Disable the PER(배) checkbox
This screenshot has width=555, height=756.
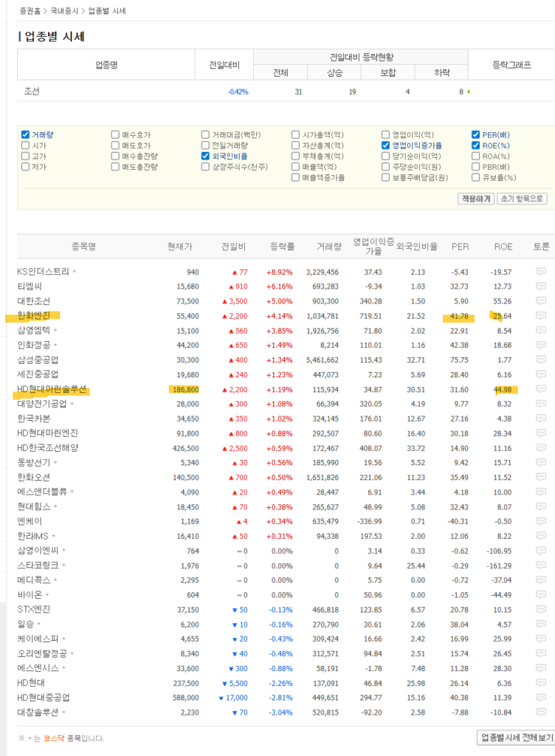(x=475, y=135)
